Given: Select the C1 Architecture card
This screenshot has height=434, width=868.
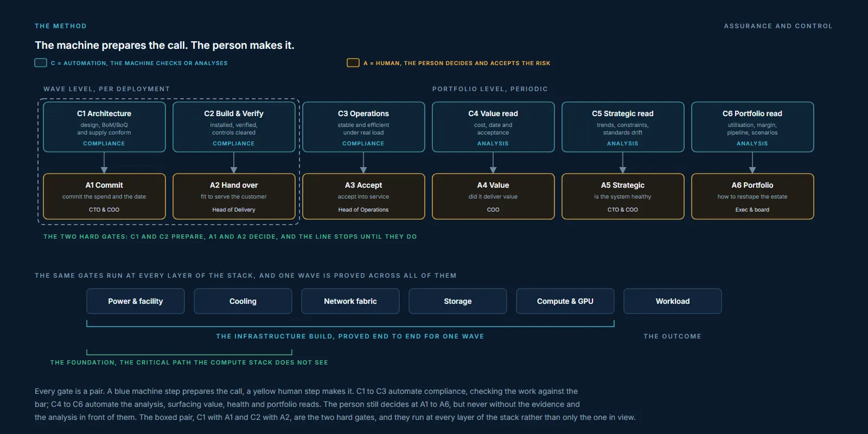Looking at the screenshot, I should pyautogui.click(x=104, y=127).
